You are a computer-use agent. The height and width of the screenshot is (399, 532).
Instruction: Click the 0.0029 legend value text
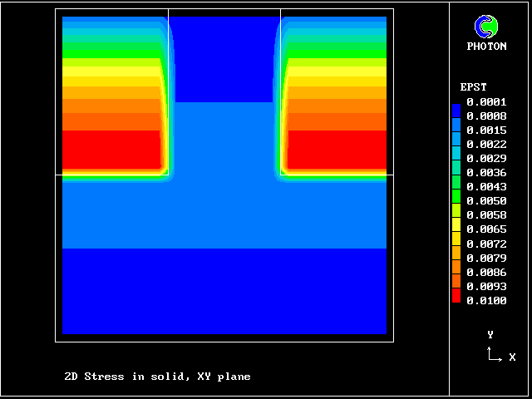(x=486, y=159)
